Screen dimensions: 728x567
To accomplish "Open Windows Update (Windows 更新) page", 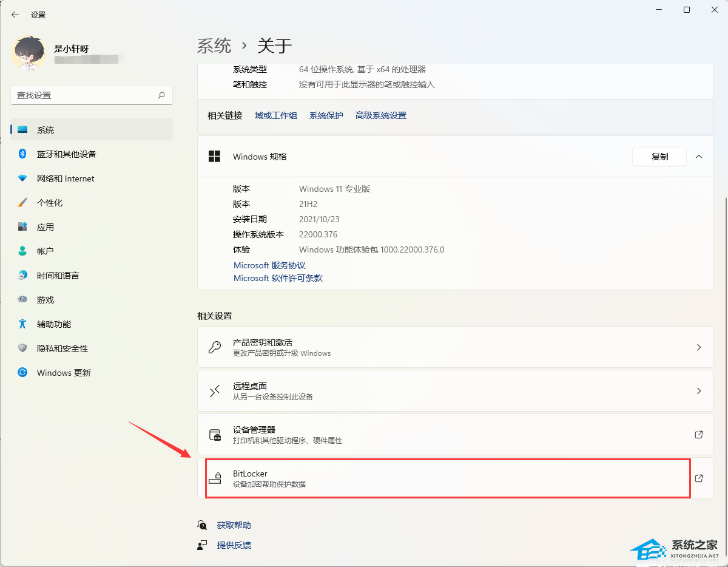I will click(x=64, y=373).
